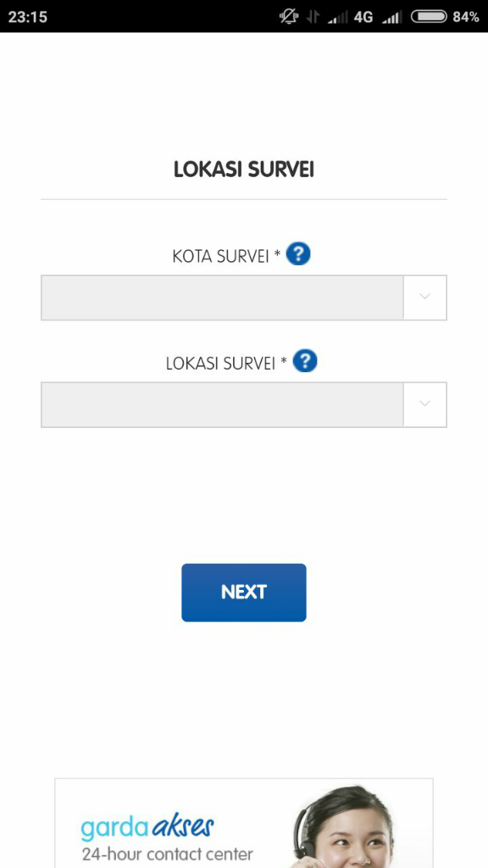Click the blue NEXT button

(x=244, y=593)
